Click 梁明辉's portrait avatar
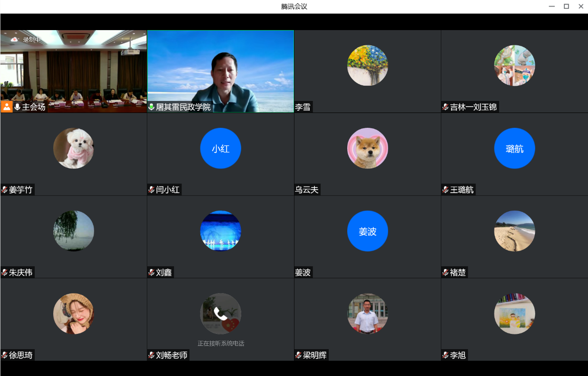This screenshot has height=376, width=588. pyautogui.click(x=368, y=313)
